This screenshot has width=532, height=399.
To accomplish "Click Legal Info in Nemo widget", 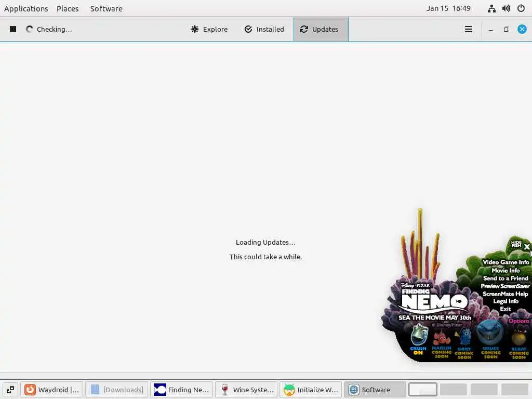I will 506,301.
